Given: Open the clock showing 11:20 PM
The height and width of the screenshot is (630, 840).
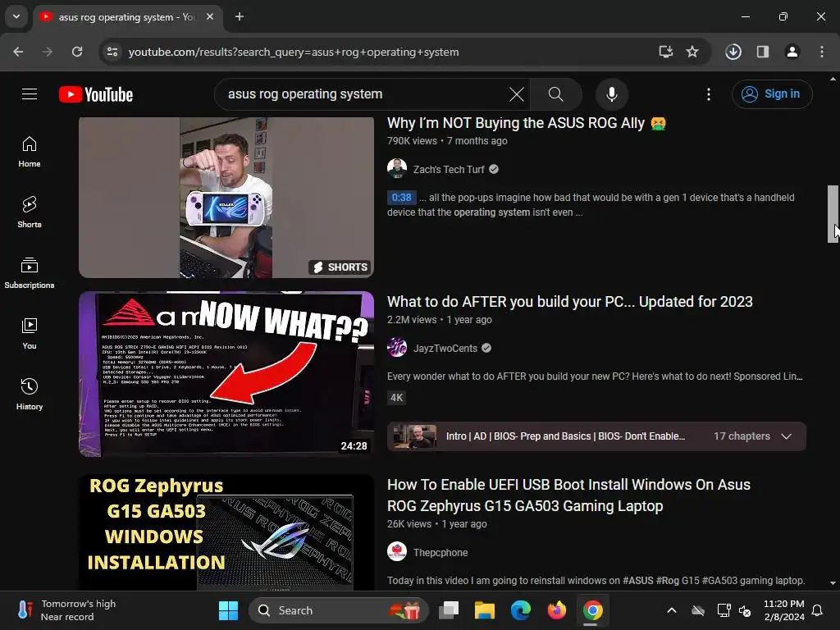Looking at the screenshot, I should tap(783, 610).
